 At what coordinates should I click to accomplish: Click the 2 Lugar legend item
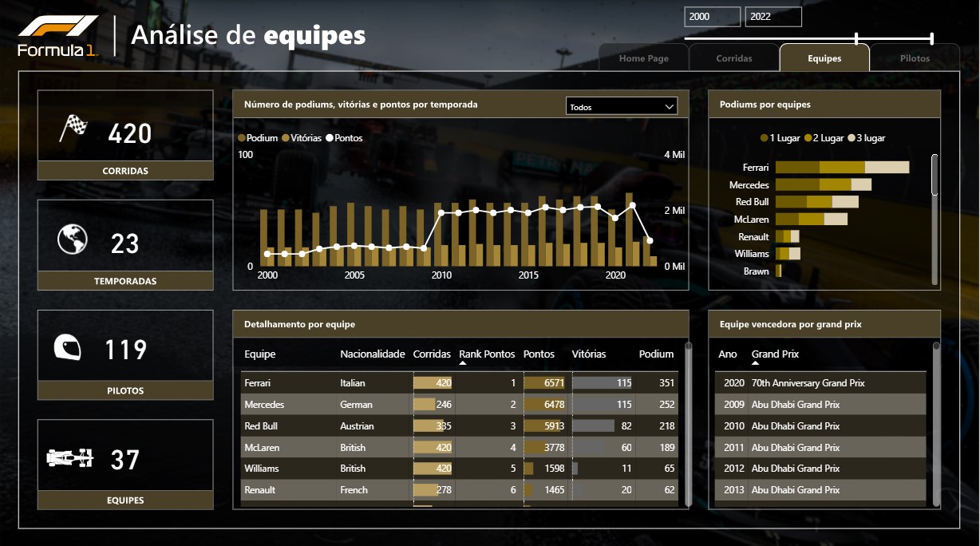coord(824,138)
